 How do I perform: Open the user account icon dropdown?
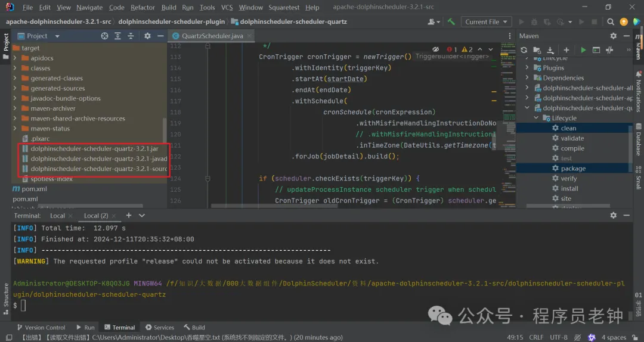coord(434,22)
